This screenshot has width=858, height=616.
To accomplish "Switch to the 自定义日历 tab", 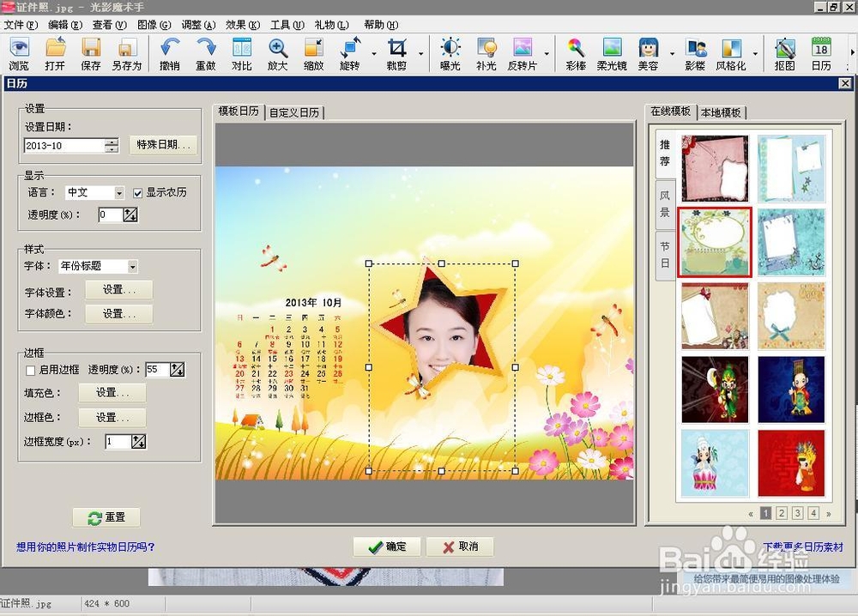I will click(295, 112).
